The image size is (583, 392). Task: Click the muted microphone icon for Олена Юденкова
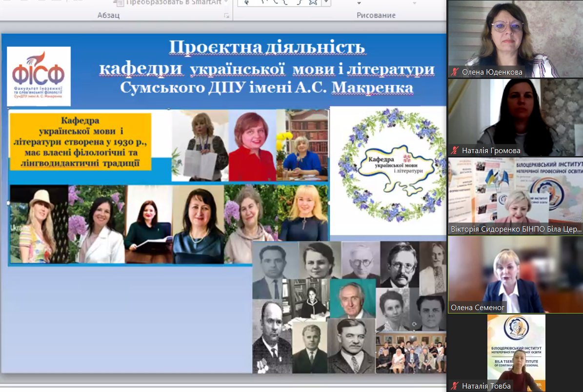coord(455,72)
